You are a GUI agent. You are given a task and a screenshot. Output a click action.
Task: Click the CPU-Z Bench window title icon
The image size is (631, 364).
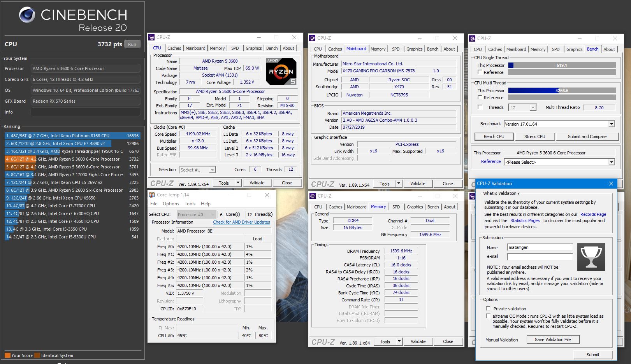[472, 38]
